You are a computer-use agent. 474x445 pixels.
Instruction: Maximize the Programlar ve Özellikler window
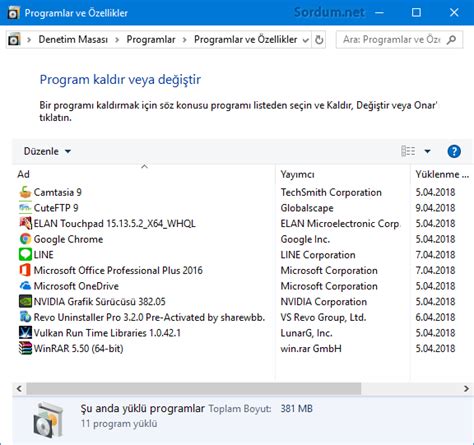[416, 12]
